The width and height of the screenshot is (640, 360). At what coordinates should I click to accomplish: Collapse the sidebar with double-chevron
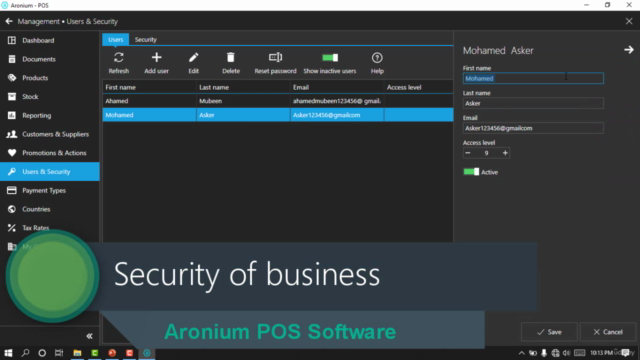[89, 336]
